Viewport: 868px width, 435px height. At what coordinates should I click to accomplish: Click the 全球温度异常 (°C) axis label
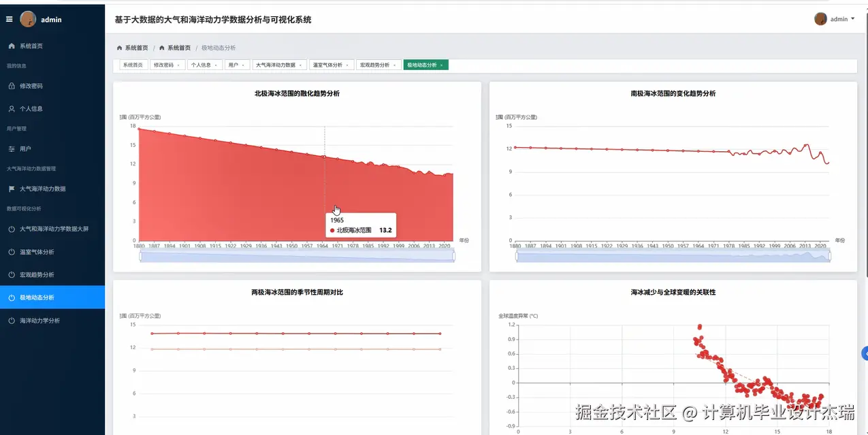tap(518, 316)
